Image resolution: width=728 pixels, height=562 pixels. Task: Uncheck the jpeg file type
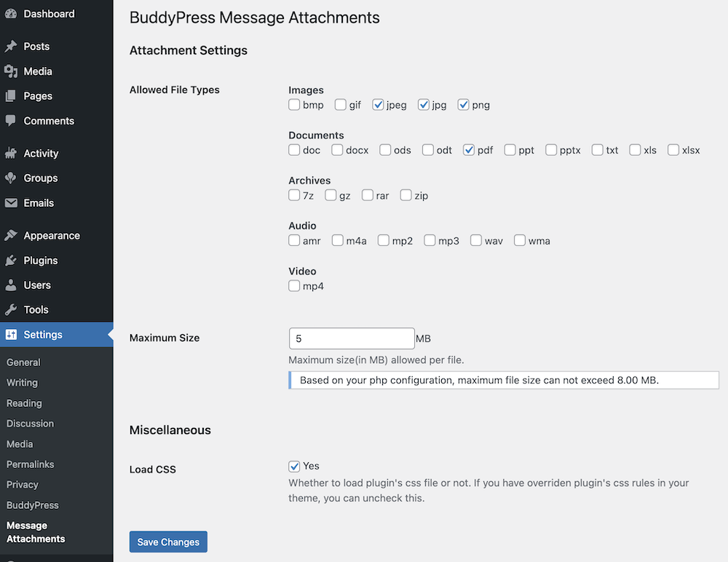(377, 105)
